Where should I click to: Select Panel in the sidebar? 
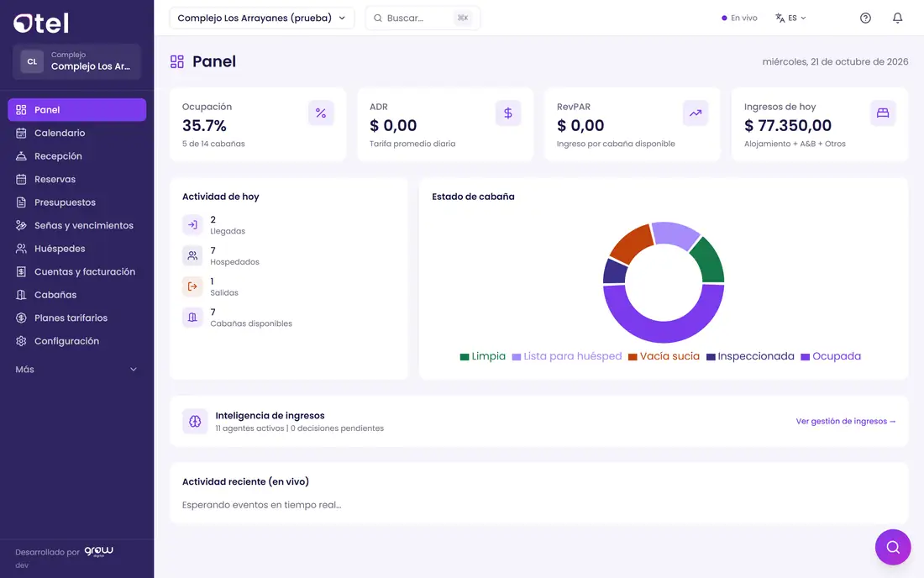pos(76,109)
